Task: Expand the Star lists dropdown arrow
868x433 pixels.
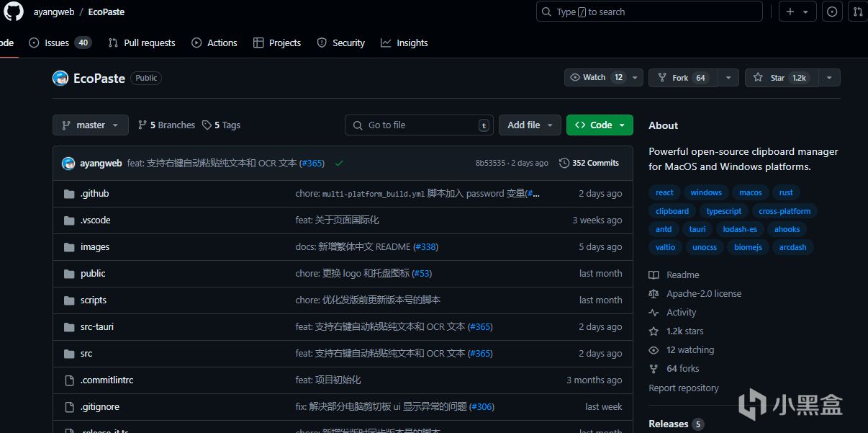Action: pyautogui.click(x=829, y=77)
